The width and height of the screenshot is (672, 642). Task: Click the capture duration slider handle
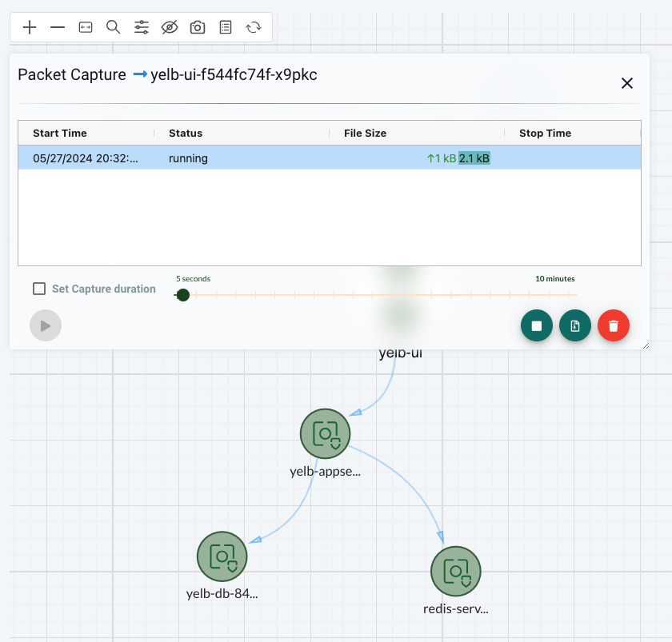click(x=183, y=295)
